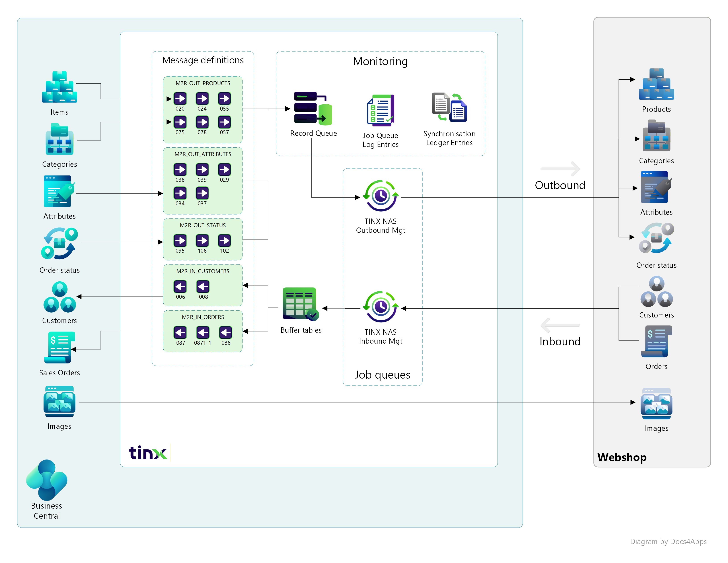Click inbound order message arrow 087
Viewport: 728px width, 563px height.
[x=180, y=332]
